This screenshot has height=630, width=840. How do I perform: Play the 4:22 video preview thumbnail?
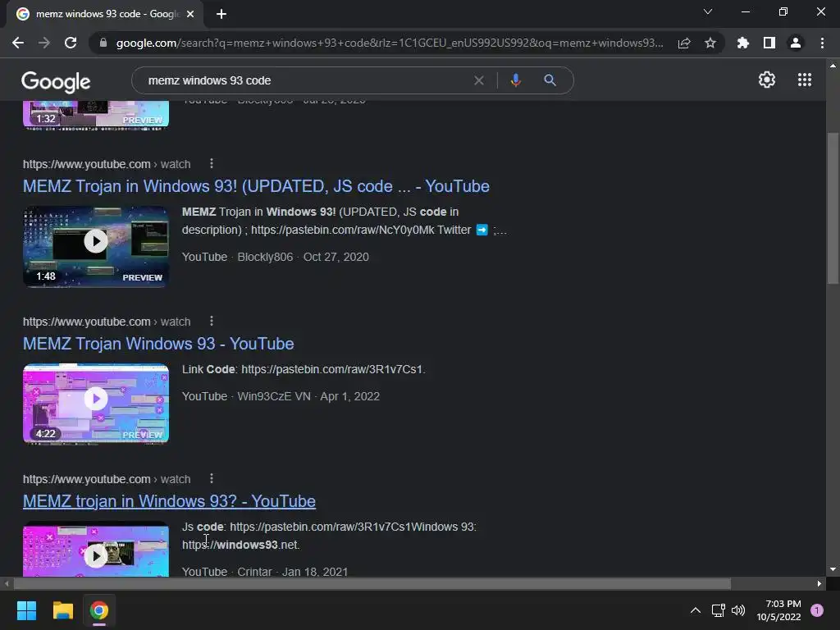tap(96, 404)
